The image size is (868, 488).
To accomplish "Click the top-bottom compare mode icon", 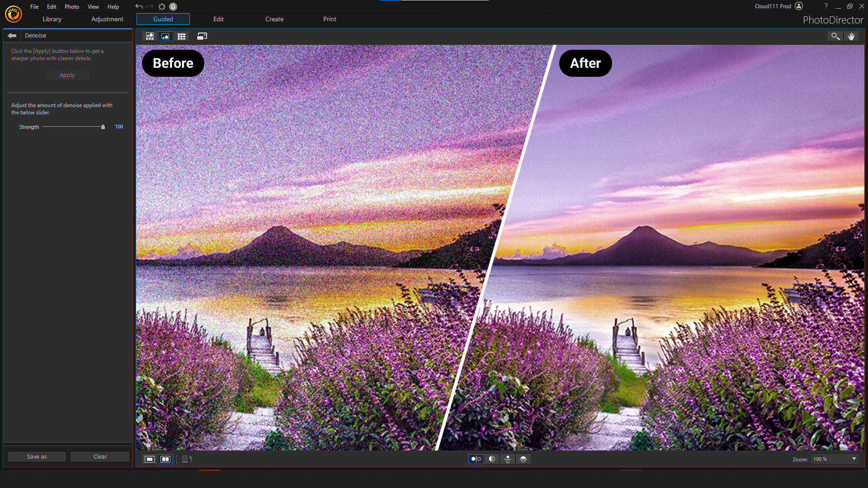I will click(507, 459).
